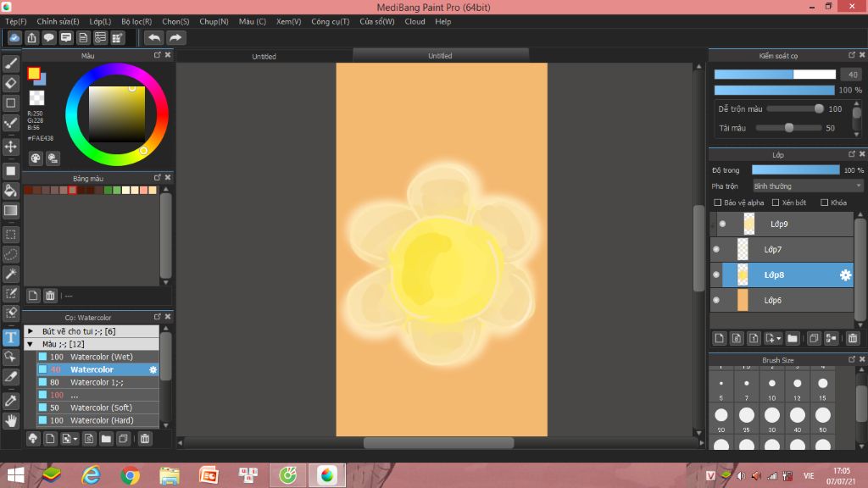Open the Windows Start button
The image size is (868, 488).
[15, 475]
